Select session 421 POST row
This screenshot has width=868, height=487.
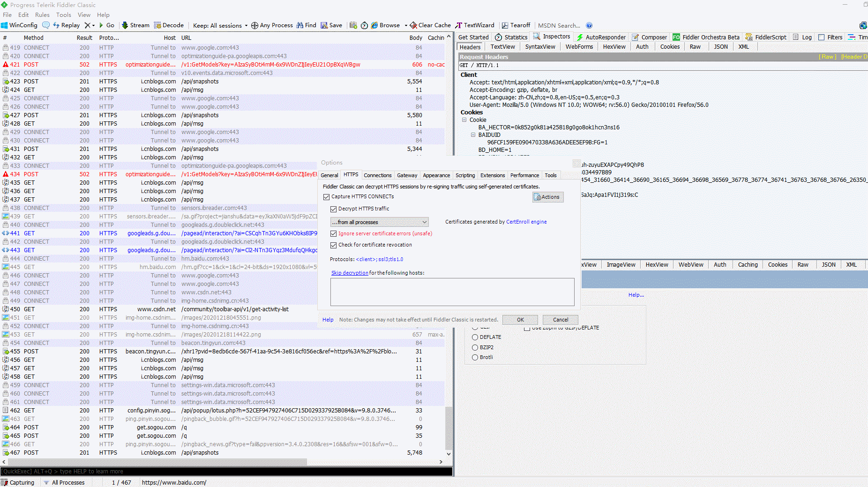(x=223, y=65)
